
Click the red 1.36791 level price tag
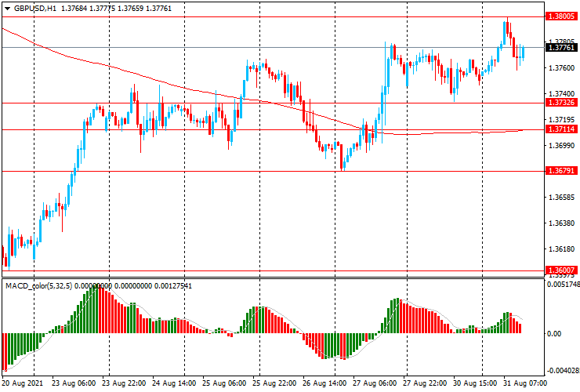pos(561,171)
